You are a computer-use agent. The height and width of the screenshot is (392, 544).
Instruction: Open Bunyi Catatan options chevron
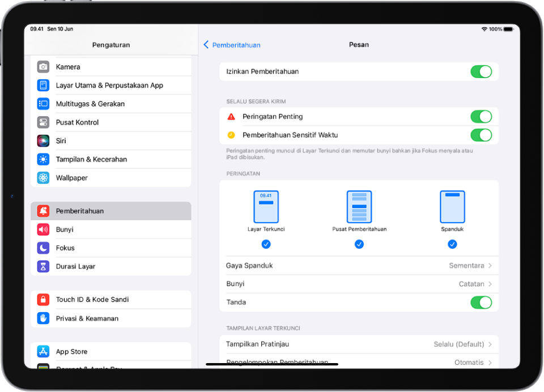(490, 284)
